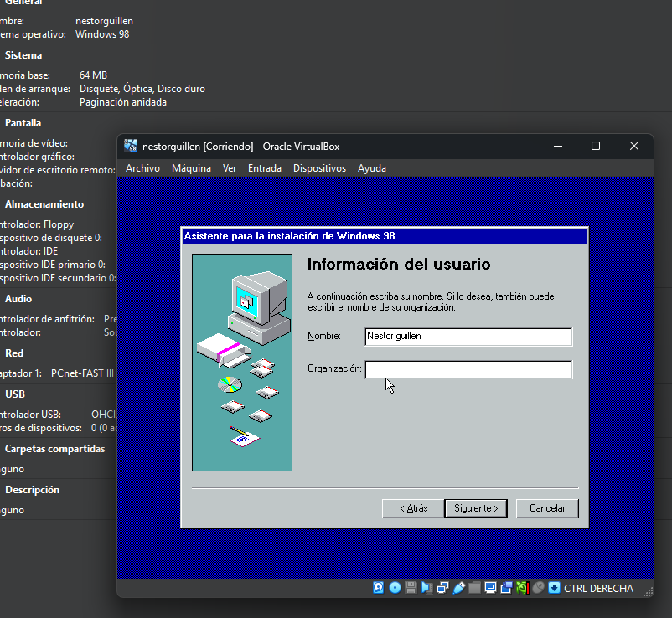This screenshot has width=672, height=618.
Task: Click the display monitor status icon
Action: pyautogui.click(x=490, y=588)
